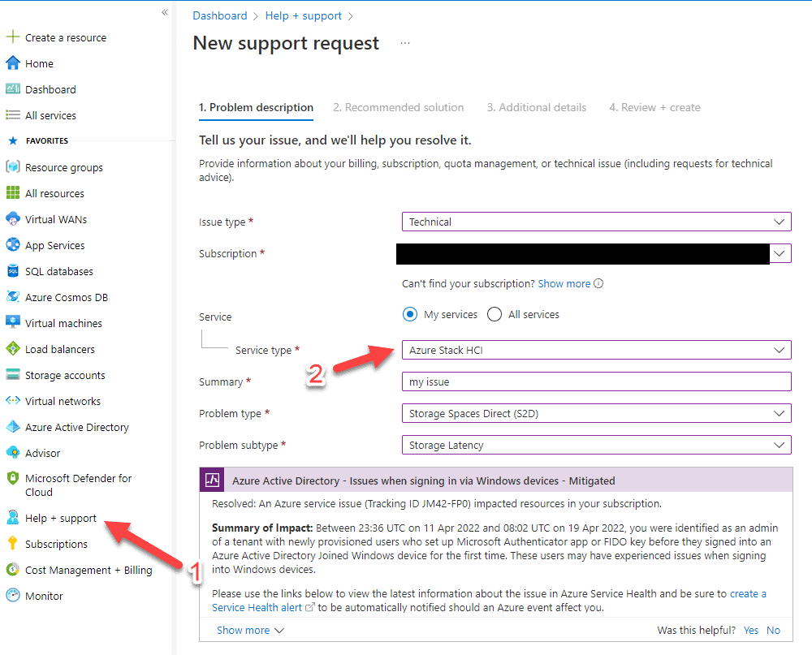Click the Cost Management + Billing icon
This screenshot has width=812, height=655.
(x=12, y=569)
